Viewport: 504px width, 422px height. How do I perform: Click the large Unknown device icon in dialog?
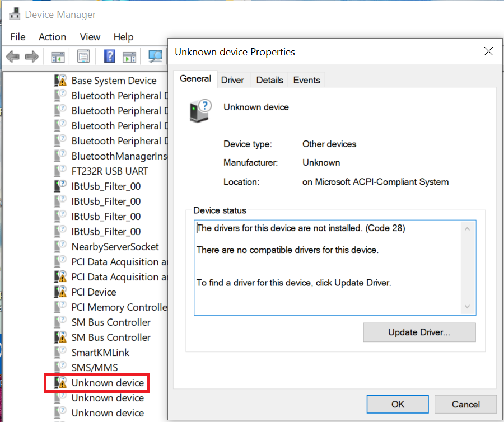(x=200, y=111)
